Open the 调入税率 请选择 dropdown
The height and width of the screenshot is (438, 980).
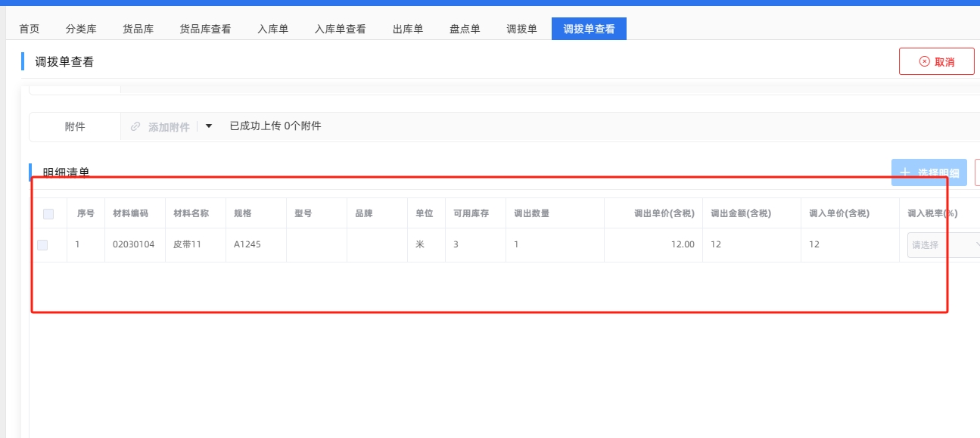coord(944,245)
